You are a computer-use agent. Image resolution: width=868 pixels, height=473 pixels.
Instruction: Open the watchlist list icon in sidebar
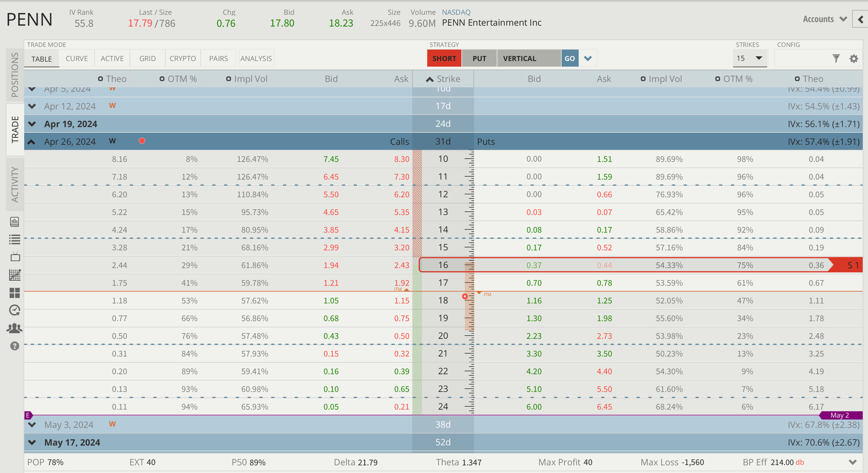pos(14,239)
